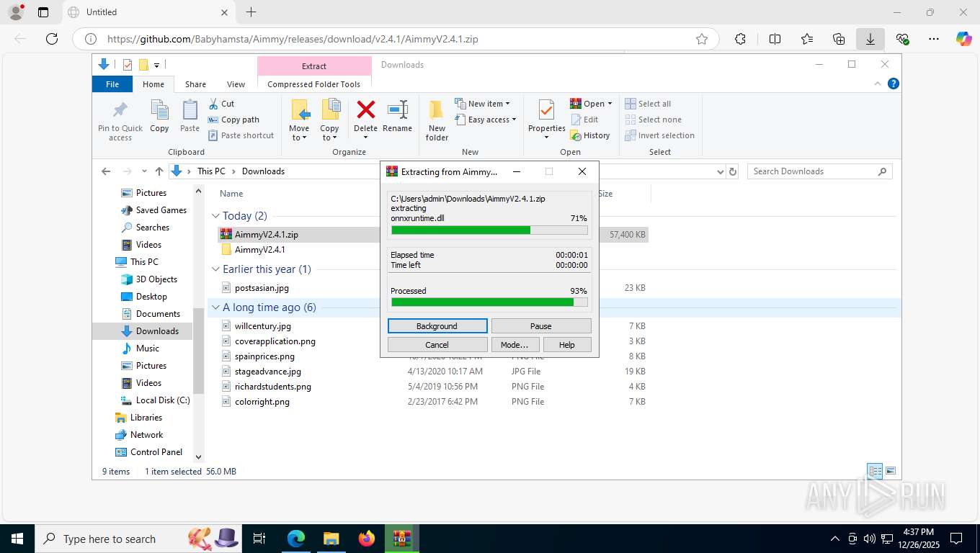
Task: Open the Compressed Folder Tools tab
Action: [x=313, y=84]
